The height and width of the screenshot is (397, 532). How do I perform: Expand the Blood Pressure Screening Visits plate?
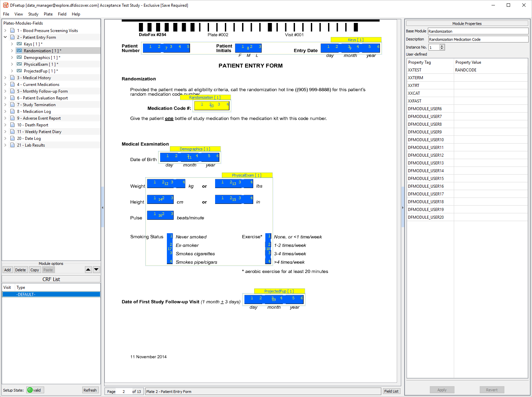click(x=5, y=31)
